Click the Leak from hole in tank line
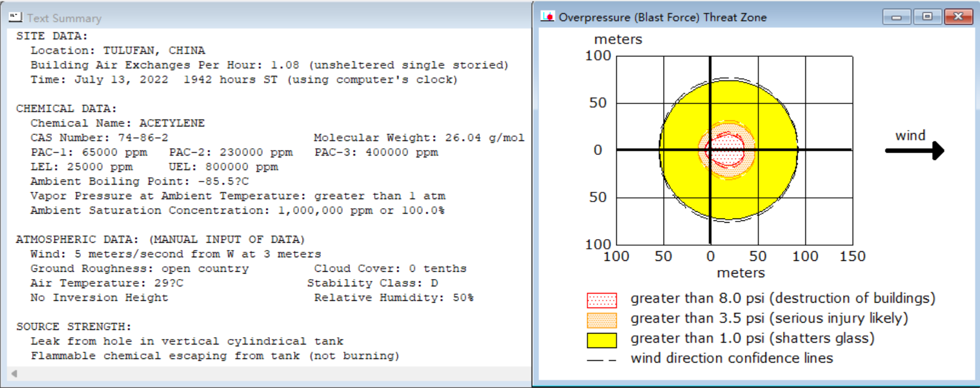Viewport: 980px width, 388px height. coord(187,341)
